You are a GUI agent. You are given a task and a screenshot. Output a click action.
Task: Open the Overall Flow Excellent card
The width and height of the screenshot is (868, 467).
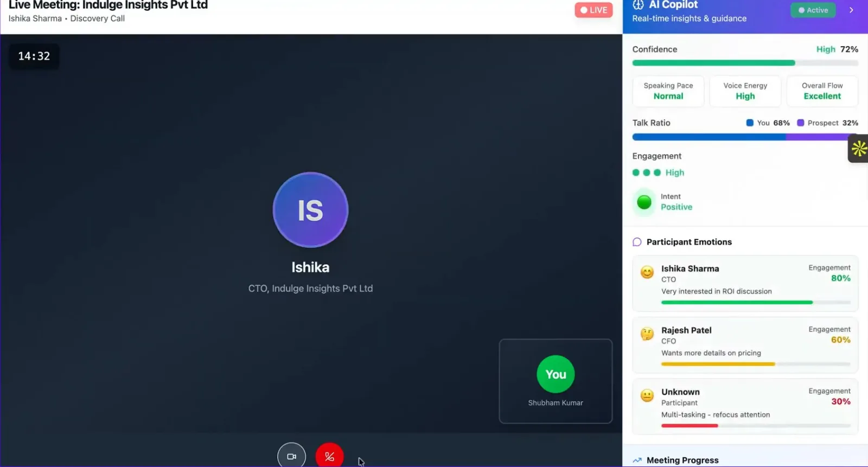822,91
